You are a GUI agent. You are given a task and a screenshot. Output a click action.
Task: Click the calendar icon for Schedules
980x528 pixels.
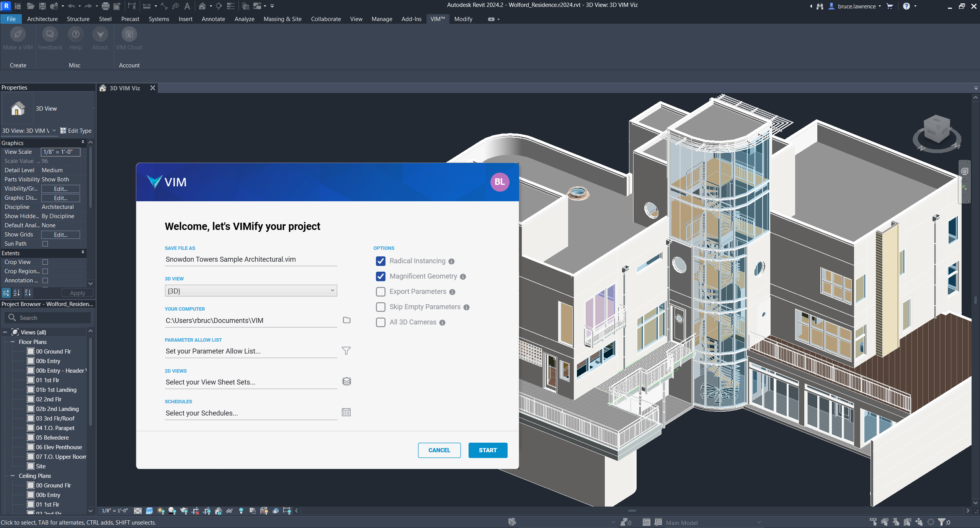[346, 412]
